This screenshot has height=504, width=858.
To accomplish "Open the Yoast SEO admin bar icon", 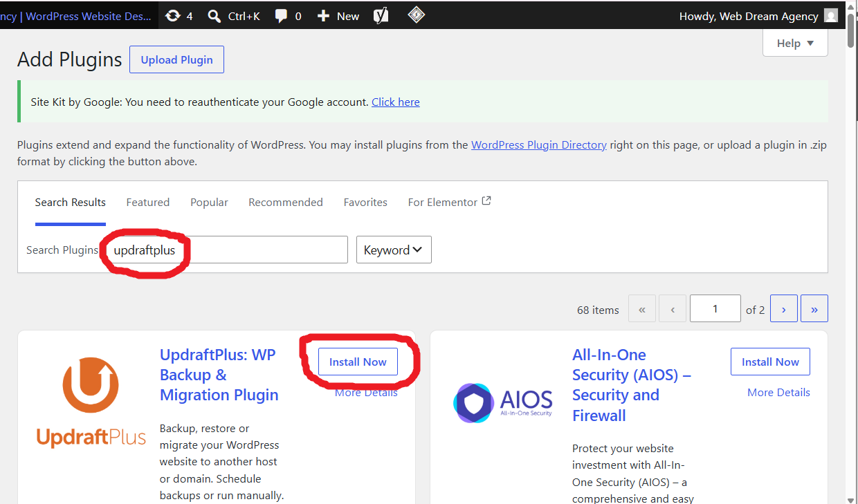I will coord(381,16).
